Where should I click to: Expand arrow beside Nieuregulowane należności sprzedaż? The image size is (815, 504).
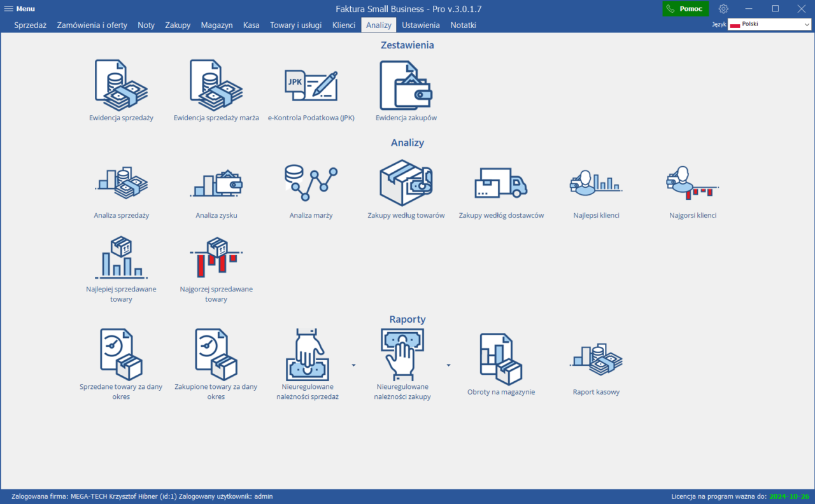(x=353, y=365)
